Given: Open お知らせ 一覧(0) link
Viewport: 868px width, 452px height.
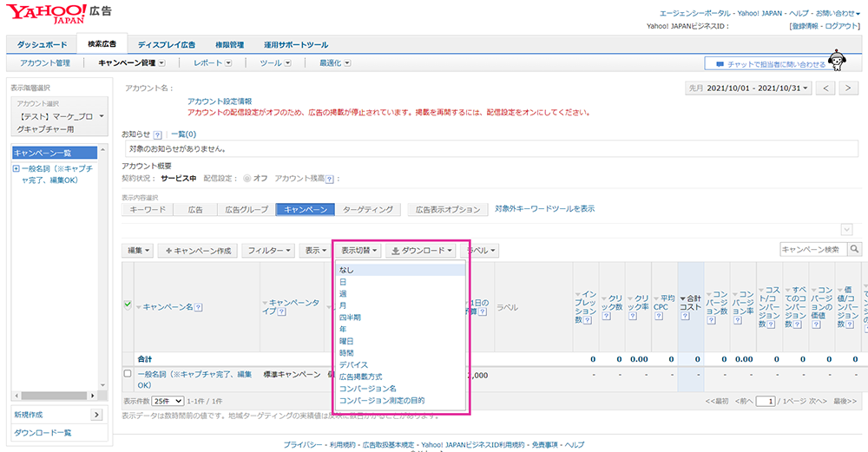Looking at the screenshot, I should pos(183,134).
